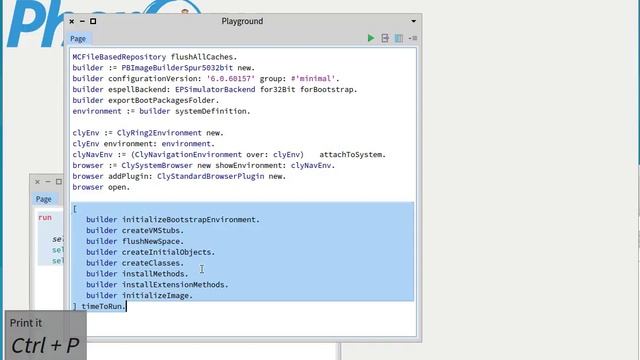Viewport: 640px width, 360px height.
Task: Click 'ClyStandardBrowserPlugin' in the addPlugin line
Action: (211, 176)
